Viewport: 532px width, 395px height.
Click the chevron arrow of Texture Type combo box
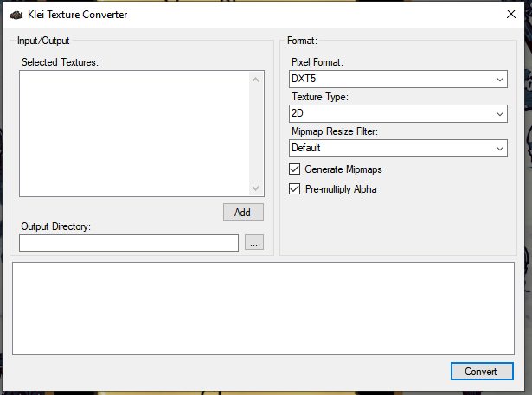coord(500,113)
